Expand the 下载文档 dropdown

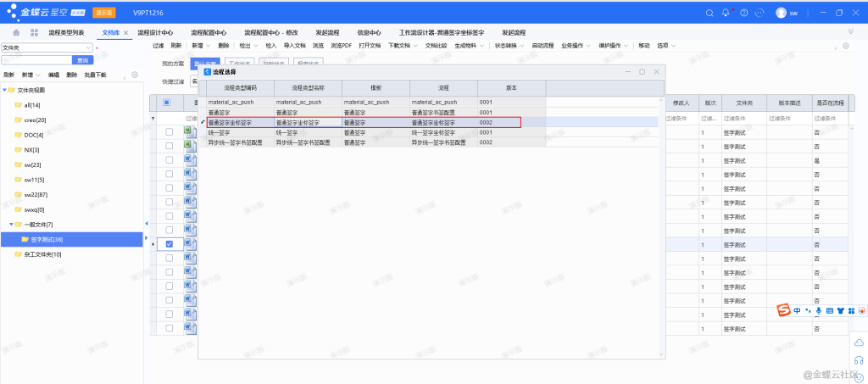tap(415, 46)
